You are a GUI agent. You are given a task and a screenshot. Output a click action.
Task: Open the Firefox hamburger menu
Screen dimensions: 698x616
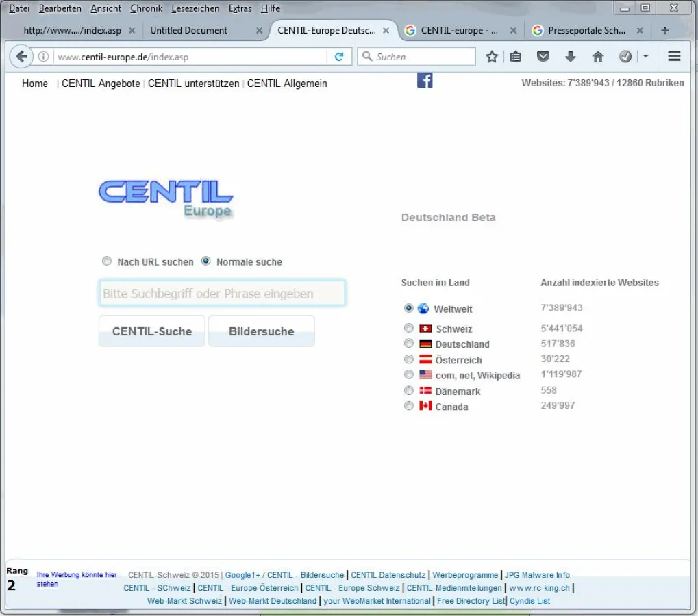pyautogui.click(x=674, y=57)
